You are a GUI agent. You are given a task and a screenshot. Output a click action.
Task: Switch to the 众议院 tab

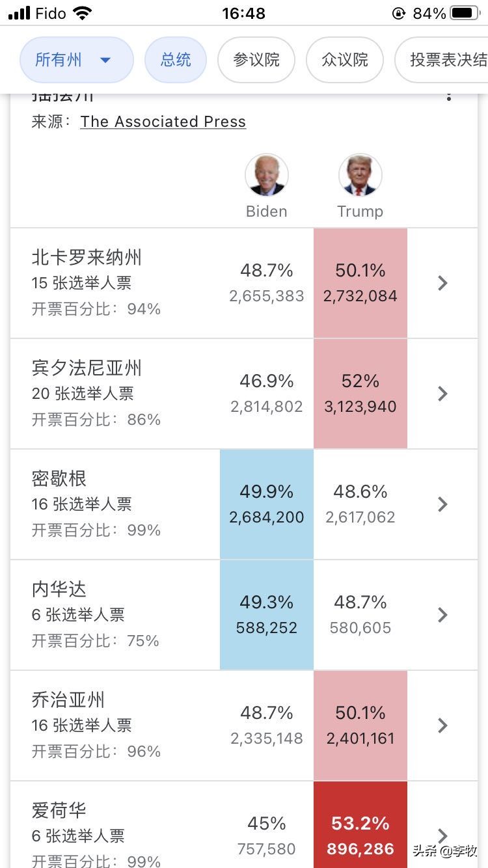[345, 60]
